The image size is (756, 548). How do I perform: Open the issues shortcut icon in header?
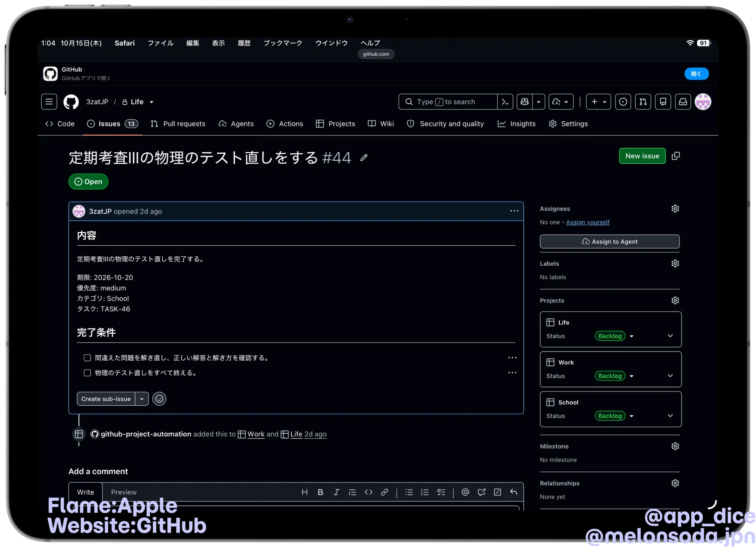point(623,102)
